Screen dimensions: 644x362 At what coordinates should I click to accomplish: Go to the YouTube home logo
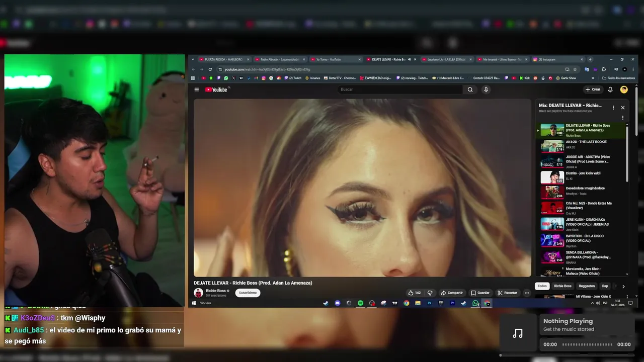coord(217,89)
